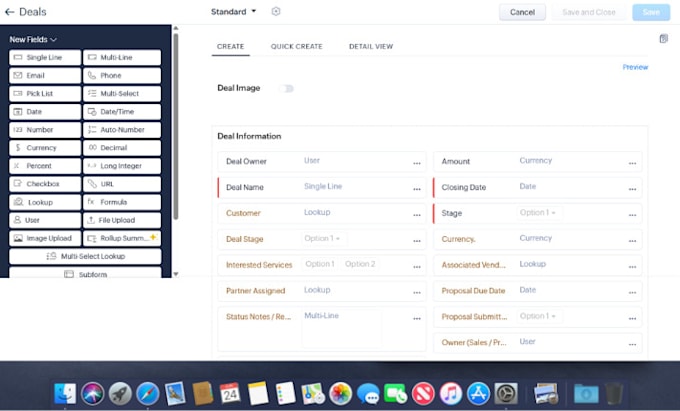Open the Customer field options menu
680x411 pixels.
point(417,215)
